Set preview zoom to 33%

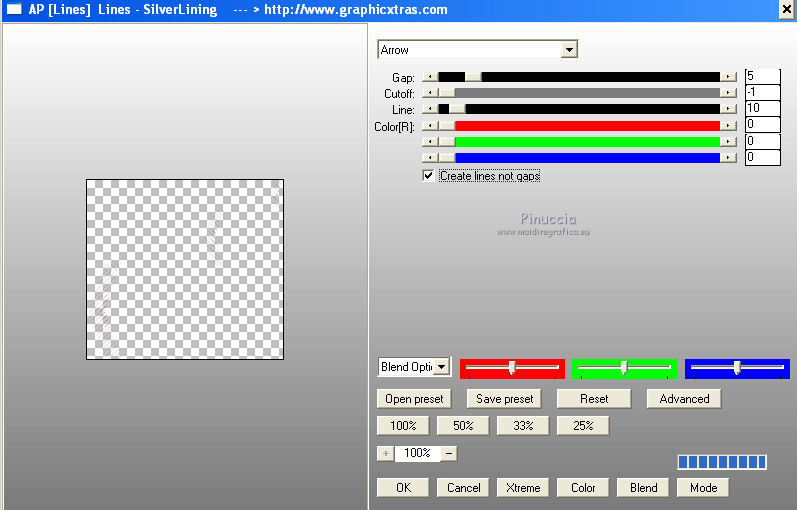(x=523, y=426)
